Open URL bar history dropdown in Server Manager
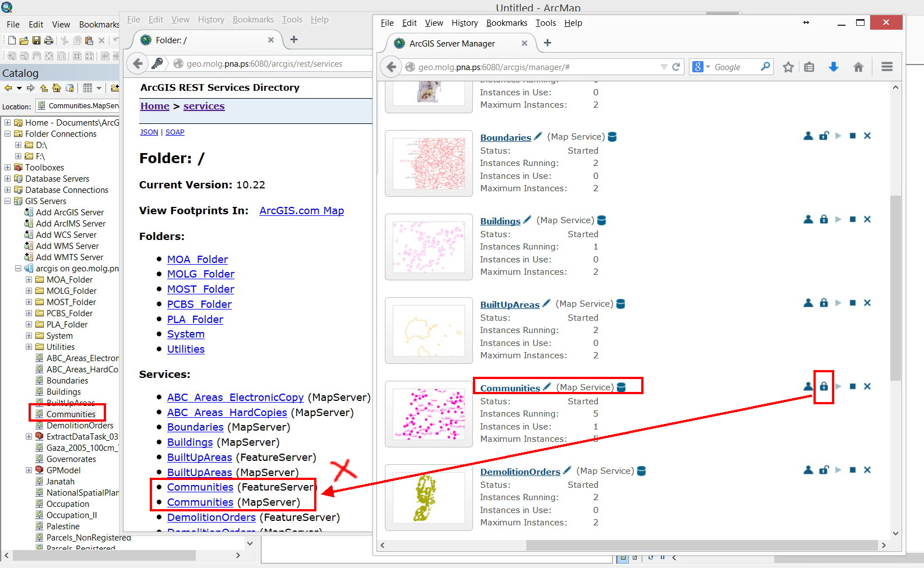924x568 pixels. click(664, 67)
